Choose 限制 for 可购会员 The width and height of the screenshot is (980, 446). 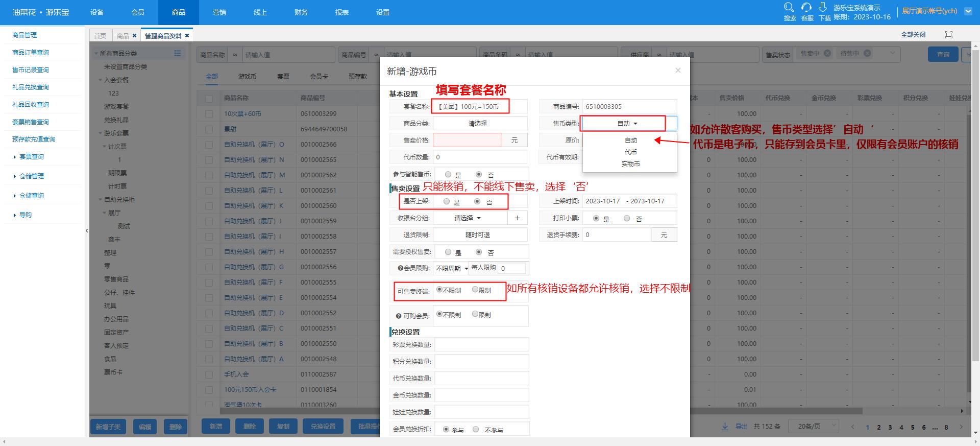pyautogui.click(x=475, y=314)
